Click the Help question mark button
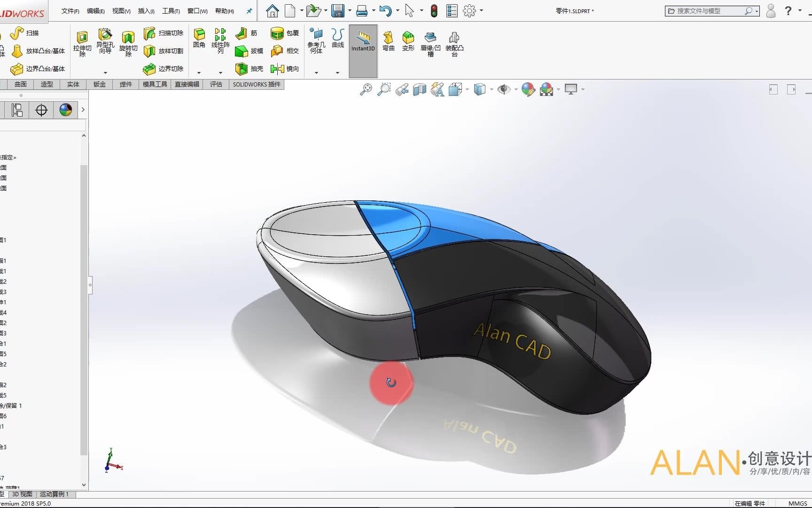The width and height of the screenshot is (812, 508). click(x=788, y=11)
